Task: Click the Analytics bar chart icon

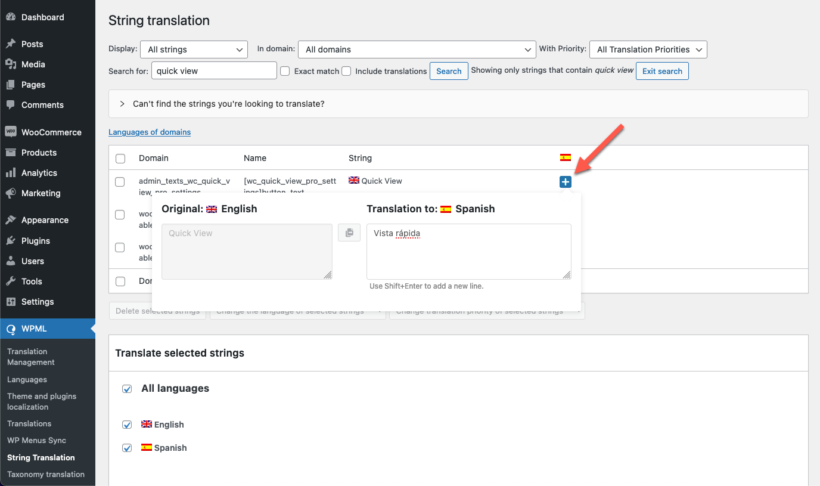Action: click(x=10, y=173)
